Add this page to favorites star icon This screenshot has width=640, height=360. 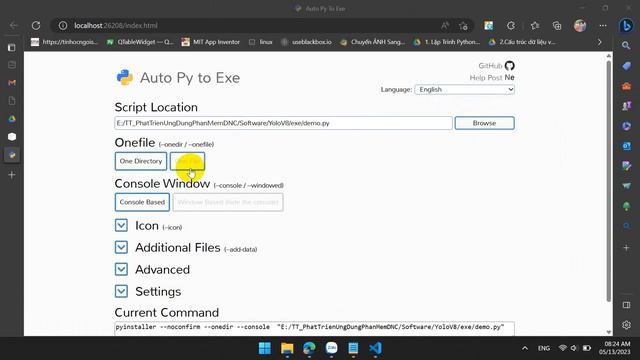463,26
